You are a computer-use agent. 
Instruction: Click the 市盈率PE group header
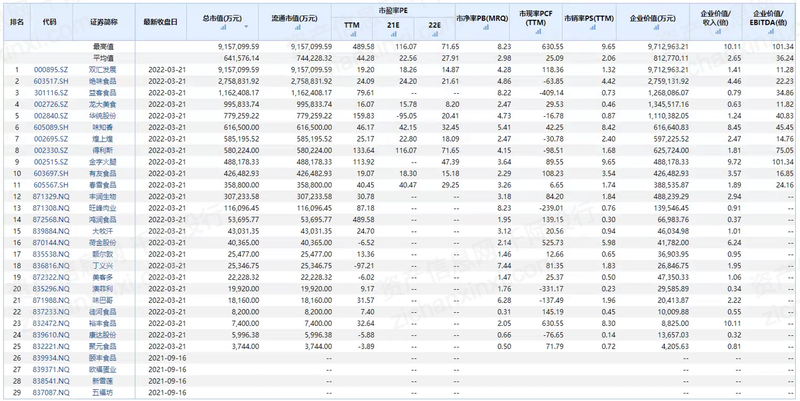(x=393, y=10)
